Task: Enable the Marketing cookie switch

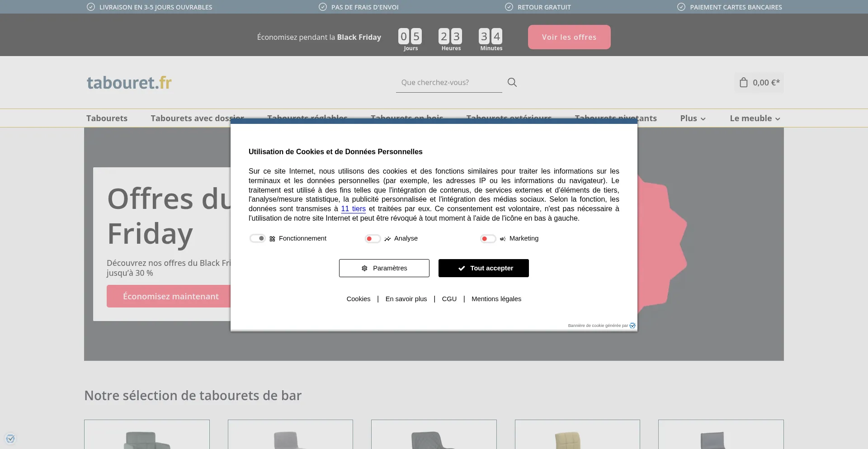Action: click(x=488, y=239)
